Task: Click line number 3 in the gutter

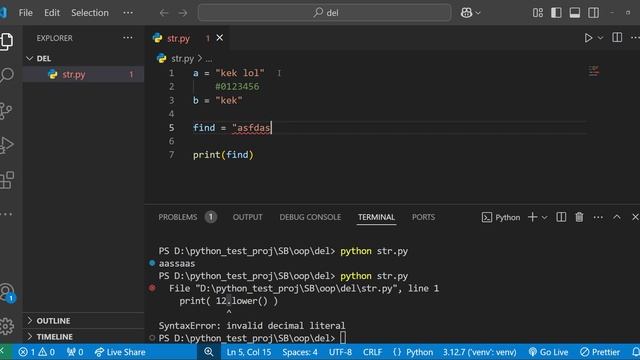Action: click(x=171, y=100)
